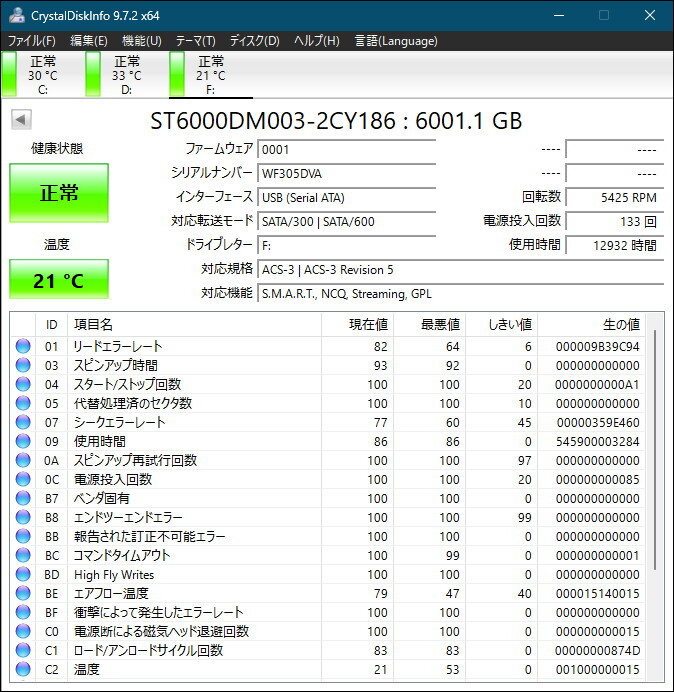
Task: Click status orb for row BE エアフロー温度
Action: point(23,593)
